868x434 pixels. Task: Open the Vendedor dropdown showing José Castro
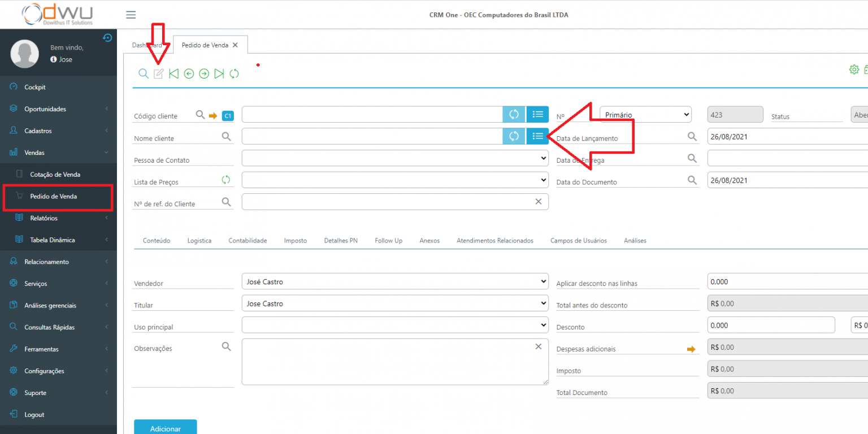click(x=394, y=281)
